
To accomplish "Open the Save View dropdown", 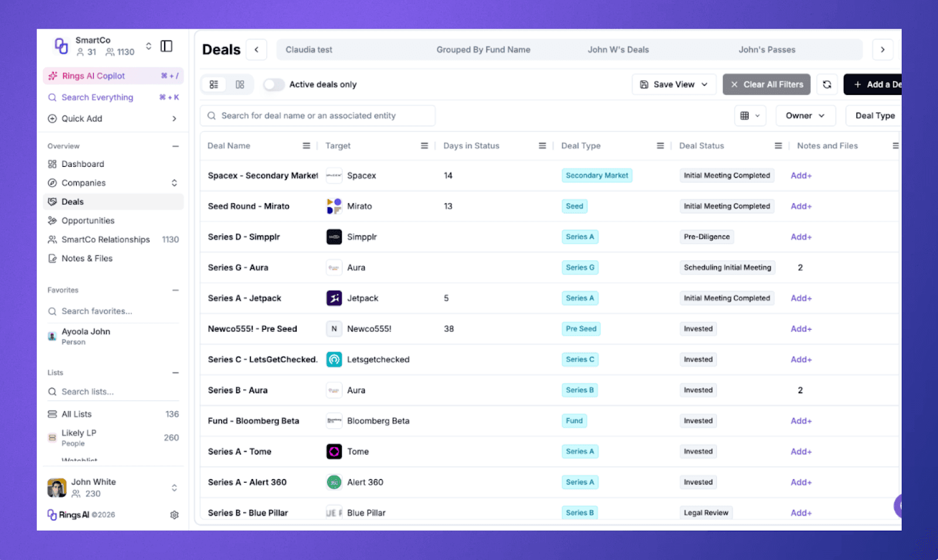I will pyautogui.click(x=673, y=84).
